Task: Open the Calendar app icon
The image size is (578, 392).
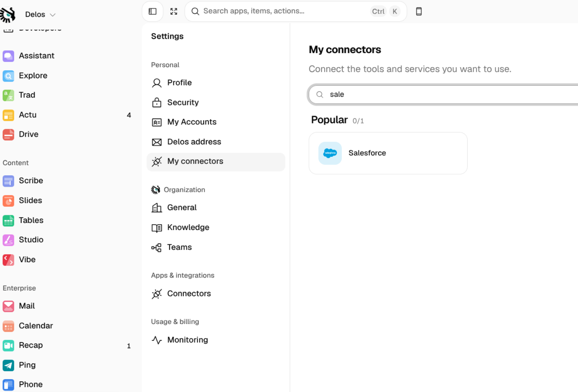Action: (8, 326)
